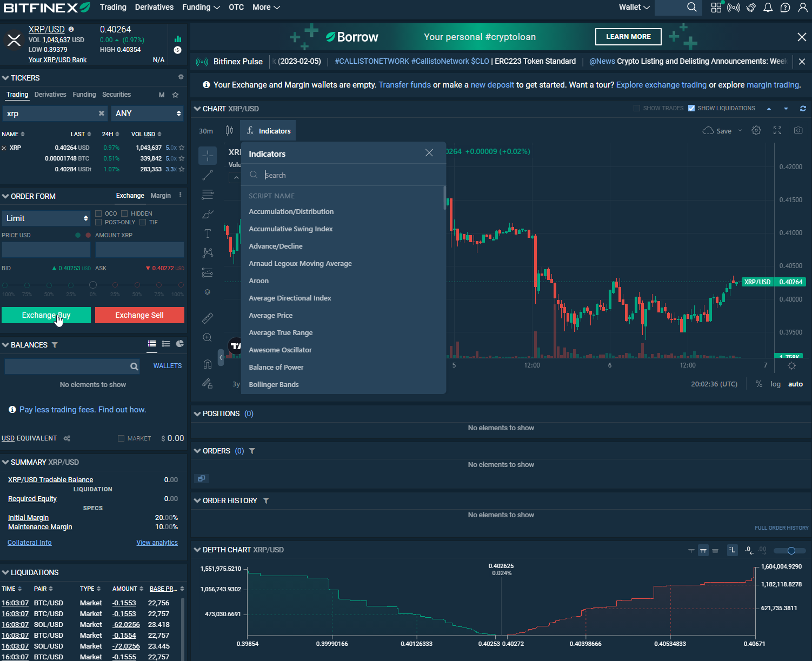Open the View analytics link
Screen dimensions: 812x661
[x=157, y=543]
